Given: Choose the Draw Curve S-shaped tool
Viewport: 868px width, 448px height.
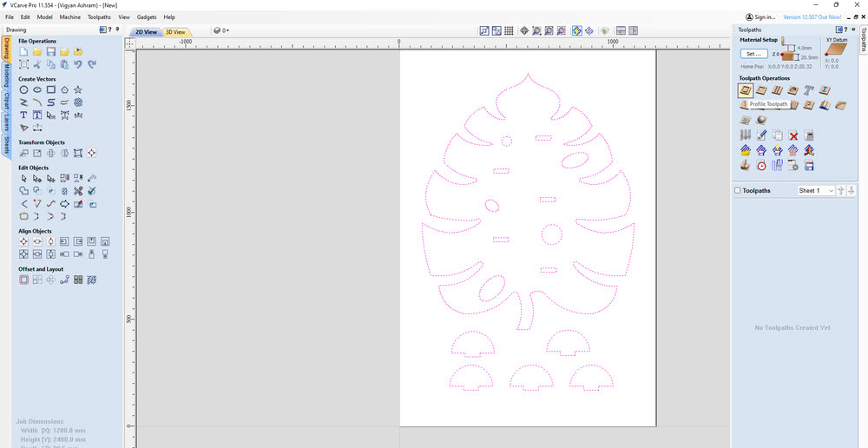Looking at the screenshot, I should (51, 102).
